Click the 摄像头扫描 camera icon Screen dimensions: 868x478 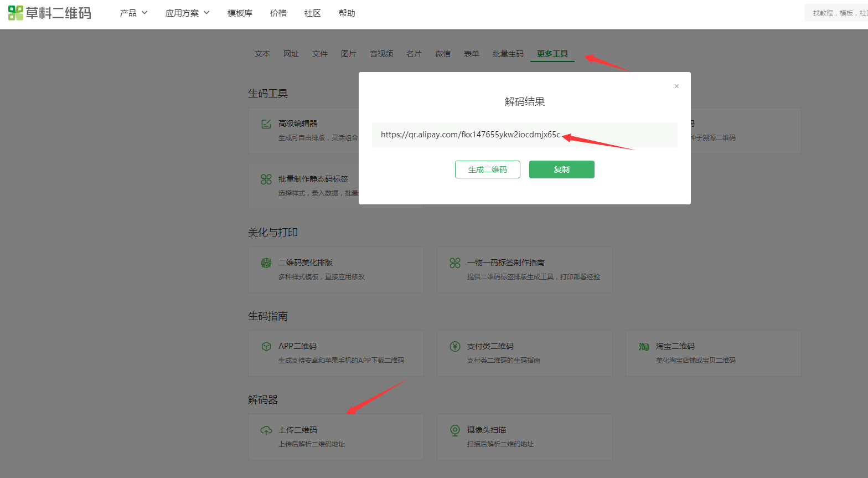455,430
